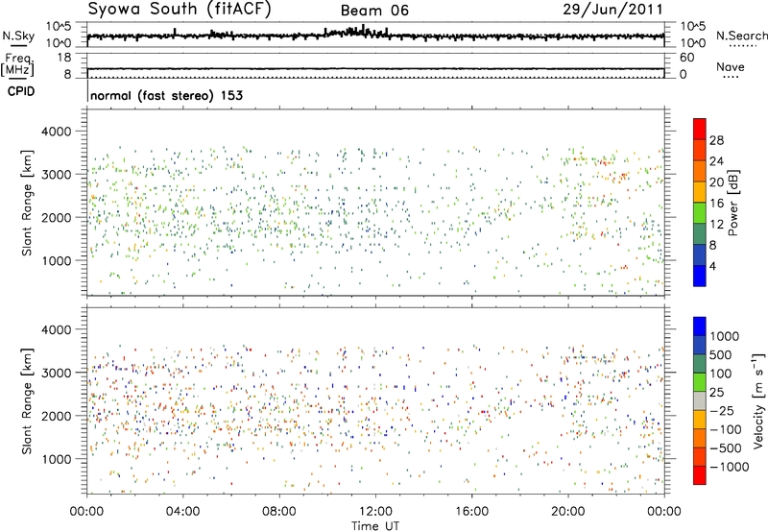Click the '1000' tick on the velocity panel axis
Image resolution: width=768 pixels, height=532 pixels.
[56, 459]
